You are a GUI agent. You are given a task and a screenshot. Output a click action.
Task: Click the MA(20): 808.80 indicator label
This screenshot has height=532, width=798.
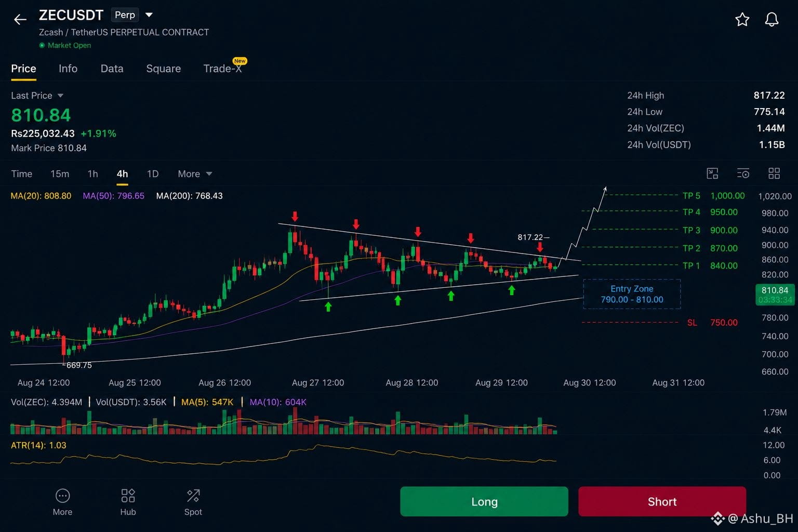pyautogui.click(x=41, y=196)
